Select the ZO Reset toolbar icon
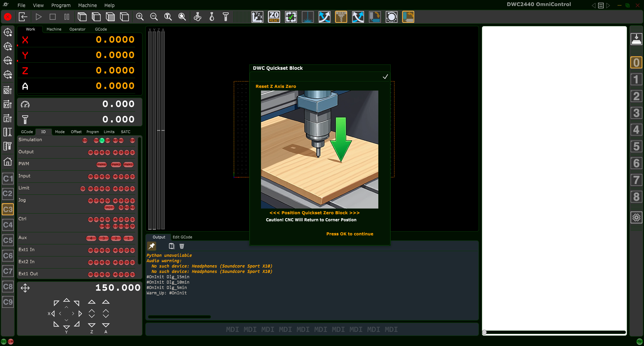The image size is (644, 346). [274, 17]
